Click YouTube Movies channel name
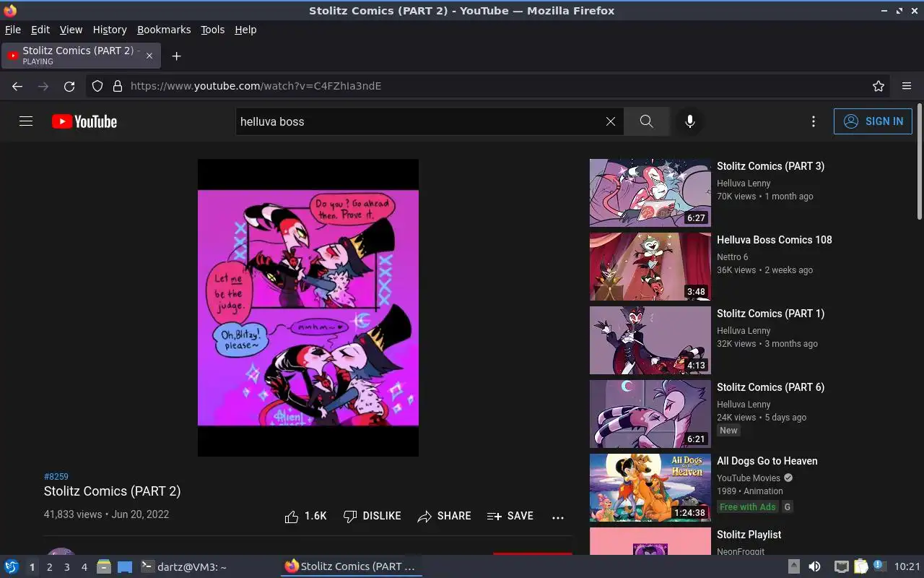The image size is (924, 578). pyautogui.click(x=749, y=478)
